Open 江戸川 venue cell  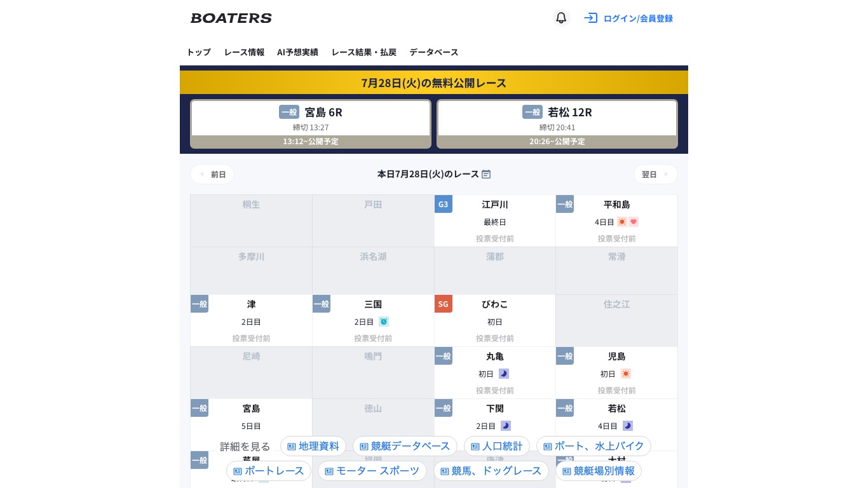pos(495,220)
